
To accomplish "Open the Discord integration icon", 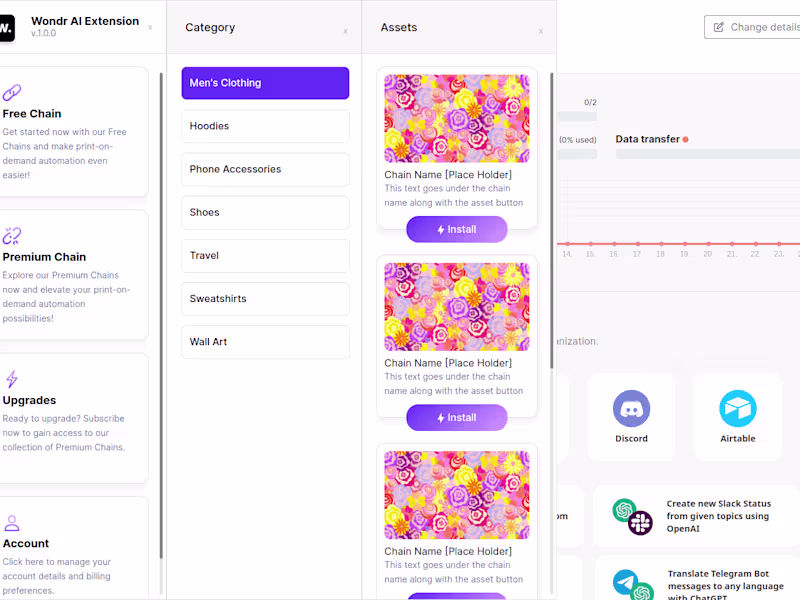I will [x=632, y=409].
